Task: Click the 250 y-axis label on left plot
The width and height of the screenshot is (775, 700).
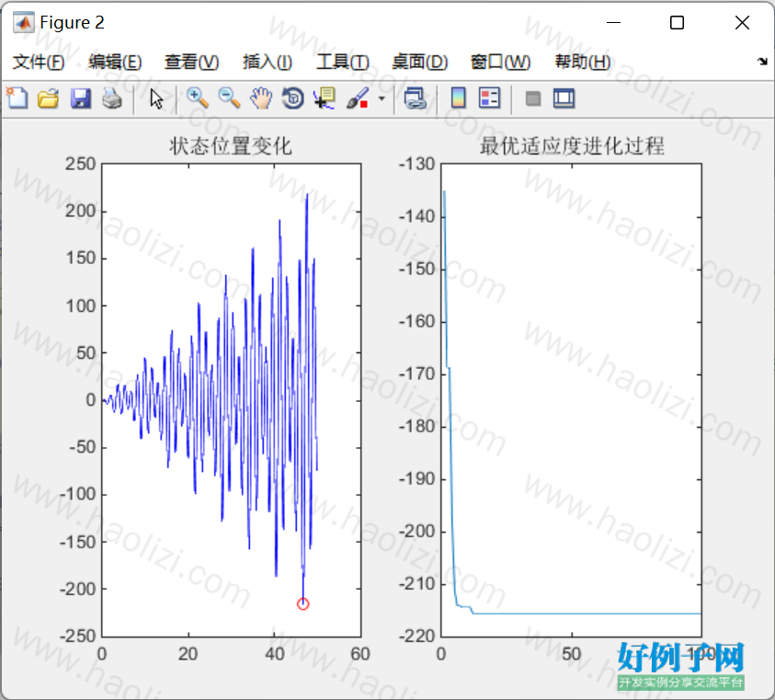Action: coord(81,164)
